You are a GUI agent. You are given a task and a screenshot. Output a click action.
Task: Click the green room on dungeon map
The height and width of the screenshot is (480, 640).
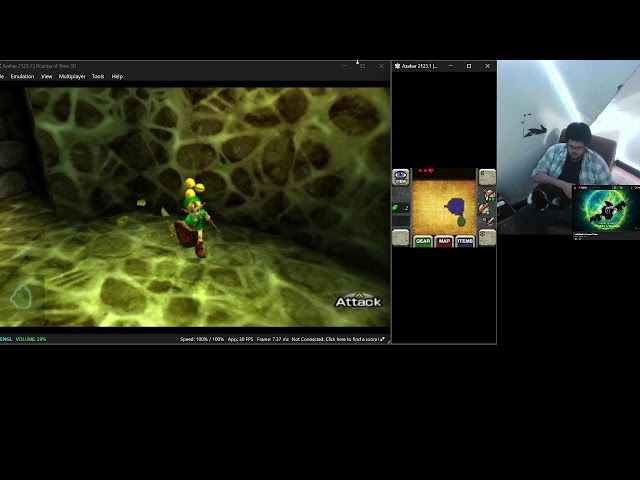(461, 222)
